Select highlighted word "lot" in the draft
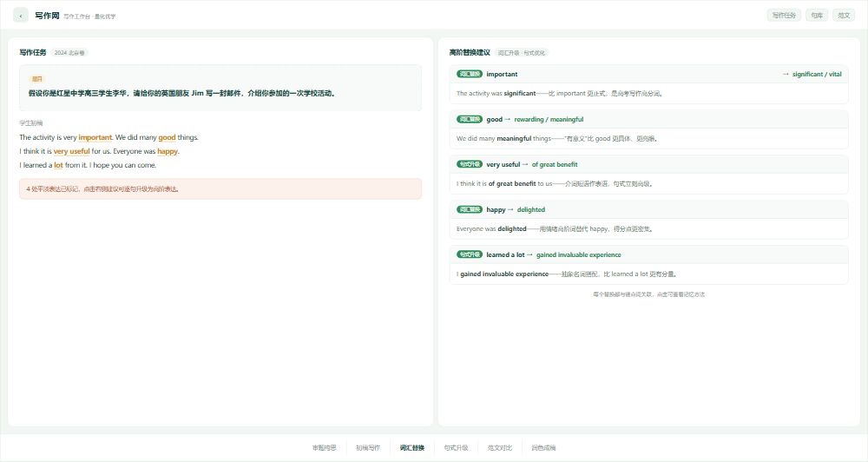This screenshot has height=462, width=868. pos(58,165)
